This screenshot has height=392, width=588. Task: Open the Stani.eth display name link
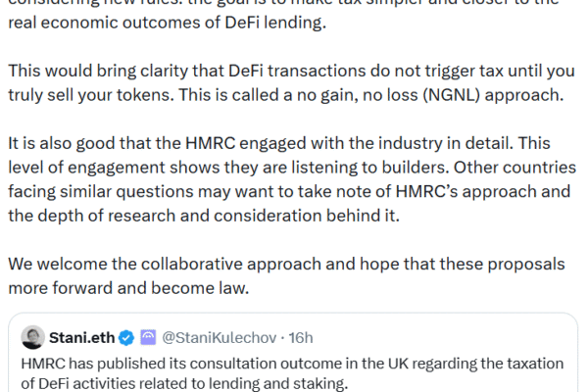coord(81,338)
